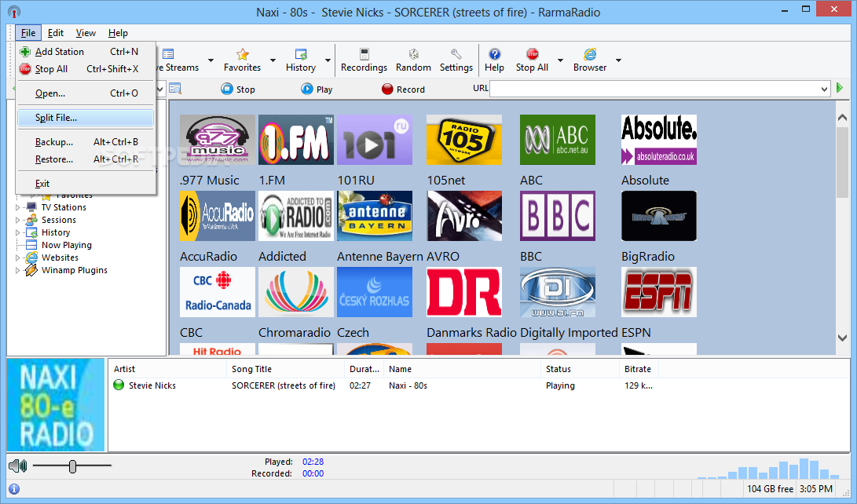Open the Favorites dropdown arrow
Viewport: 857px width, 504px height.
click(x=273, y=60)
